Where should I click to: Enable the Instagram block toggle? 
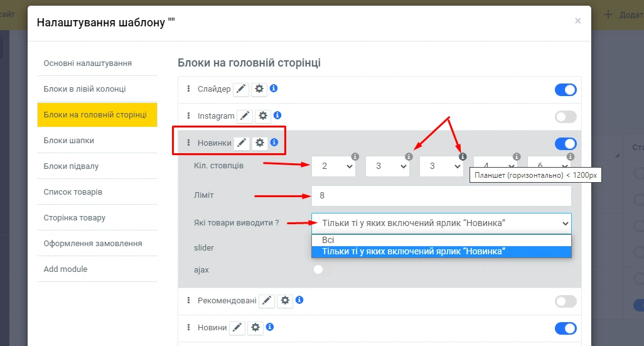click(x=565, y=116)
